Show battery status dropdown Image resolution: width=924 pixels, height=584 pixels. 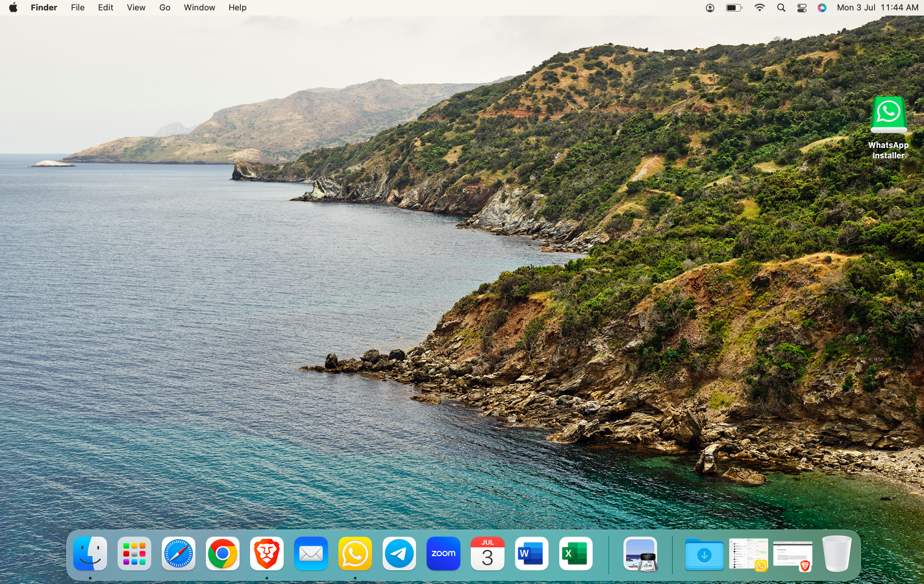point(734,8)
